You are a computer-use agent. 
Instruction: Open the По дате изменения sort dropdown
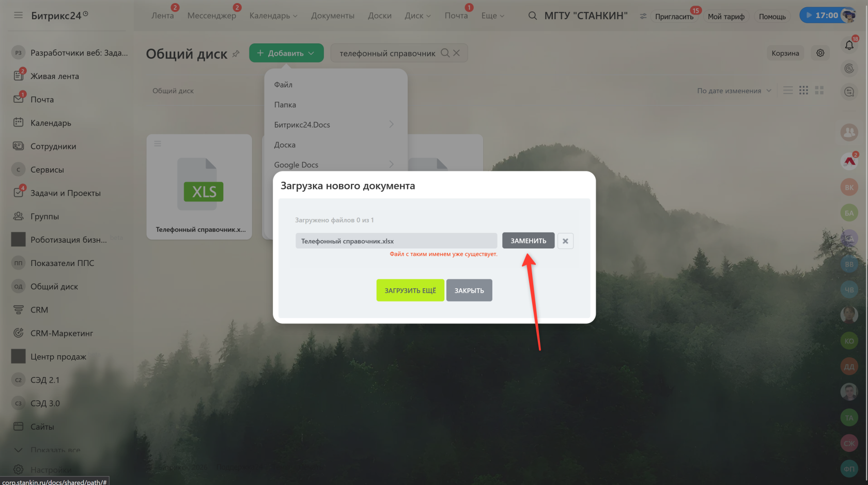pyautogui.click(x=734, y=91)
